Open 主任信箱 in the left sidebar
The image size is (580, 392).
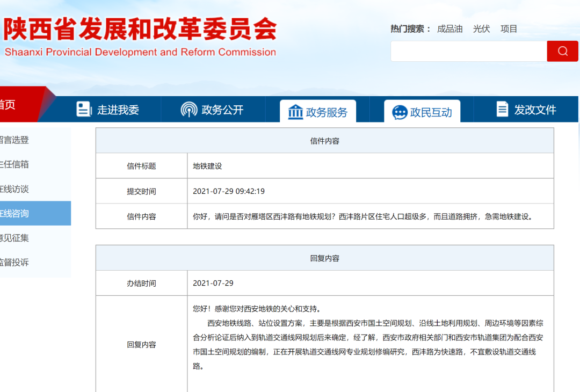(x=14, y=164)
